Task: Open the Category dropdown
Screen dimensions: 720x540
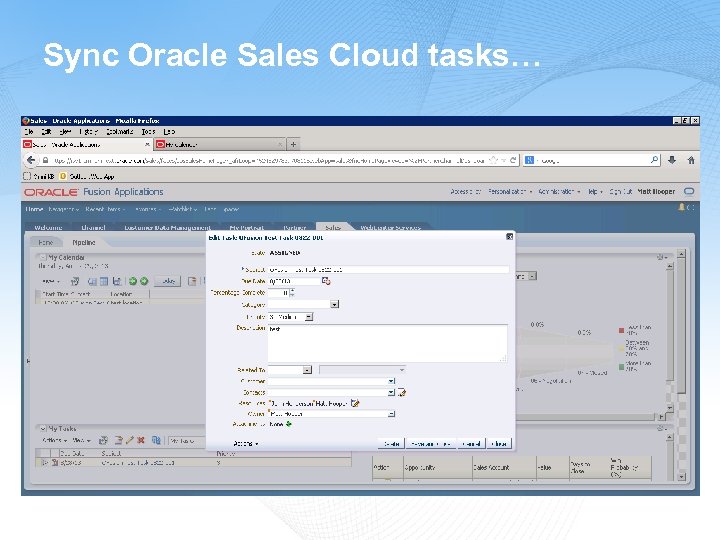Action: click(335, 304)
